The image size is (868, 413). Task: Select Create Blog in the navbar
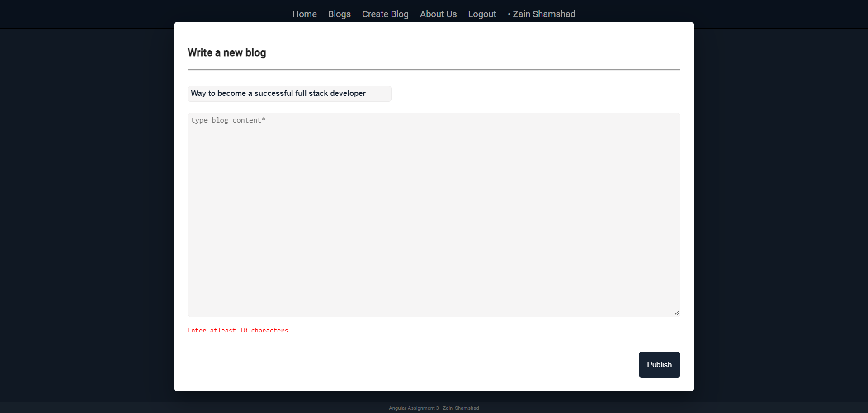click(x=385, y=14)
